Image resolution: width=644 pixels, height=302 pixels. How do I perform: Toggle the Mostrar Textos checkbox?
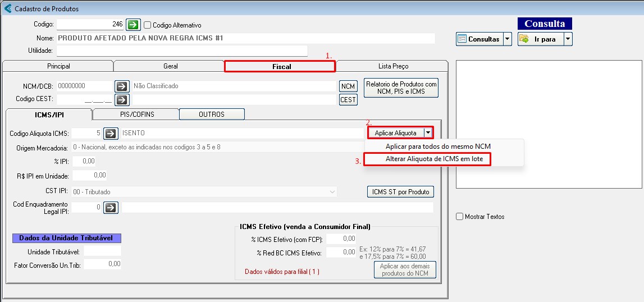(460, 216)
